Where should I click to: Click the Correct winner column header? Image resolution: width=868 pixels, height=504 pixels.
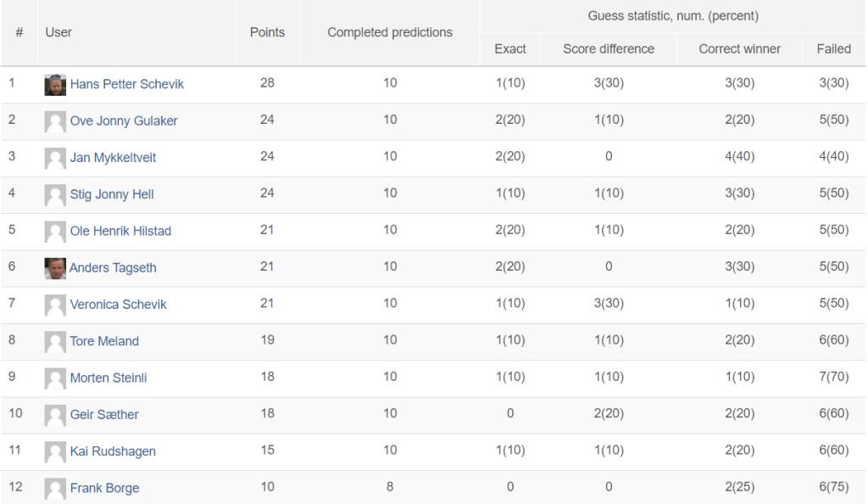pyautogui.click(x=739, y=48)
